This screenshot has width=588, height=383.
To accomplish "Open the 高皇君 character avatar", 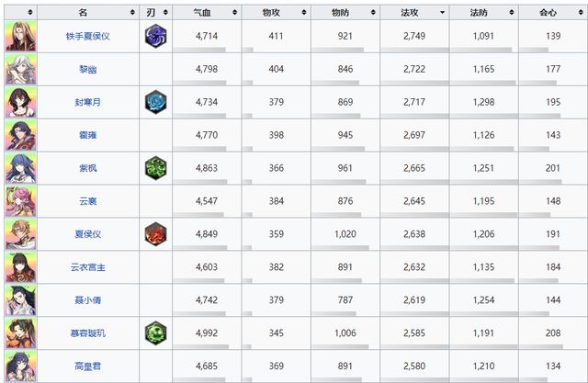I will (20, 366).
